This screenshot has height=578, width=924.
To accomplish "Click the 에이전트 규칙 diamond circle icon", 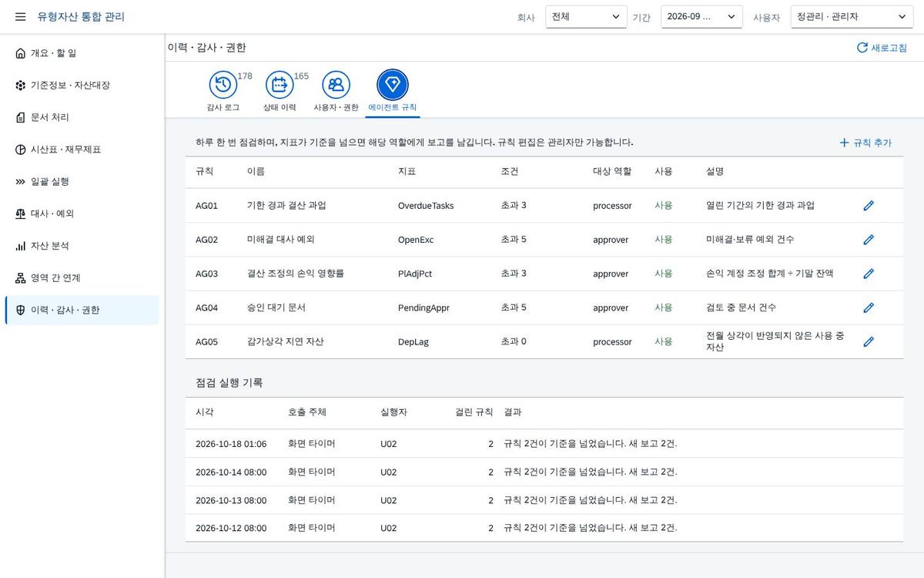I will [393, 85].
